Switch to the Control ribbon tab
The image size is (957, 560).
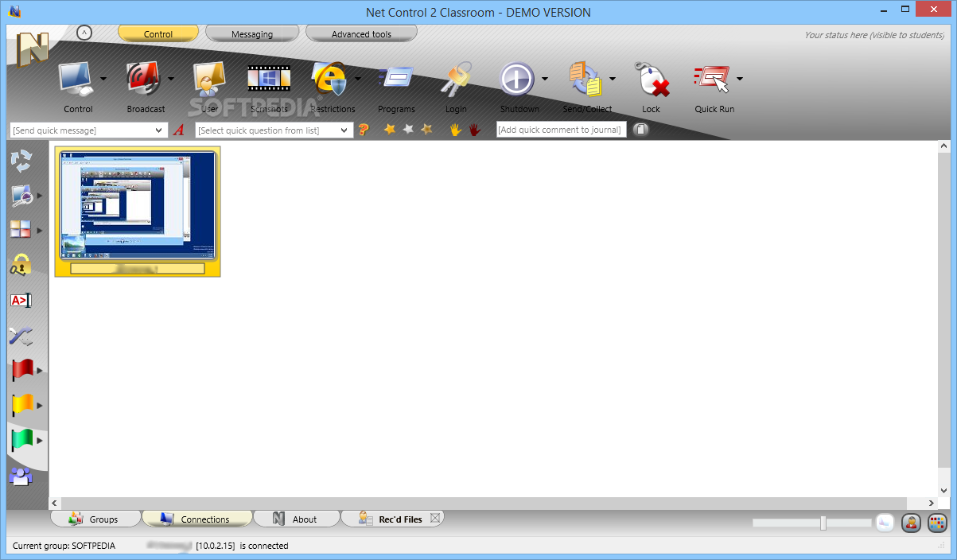(x=158, y=34)
